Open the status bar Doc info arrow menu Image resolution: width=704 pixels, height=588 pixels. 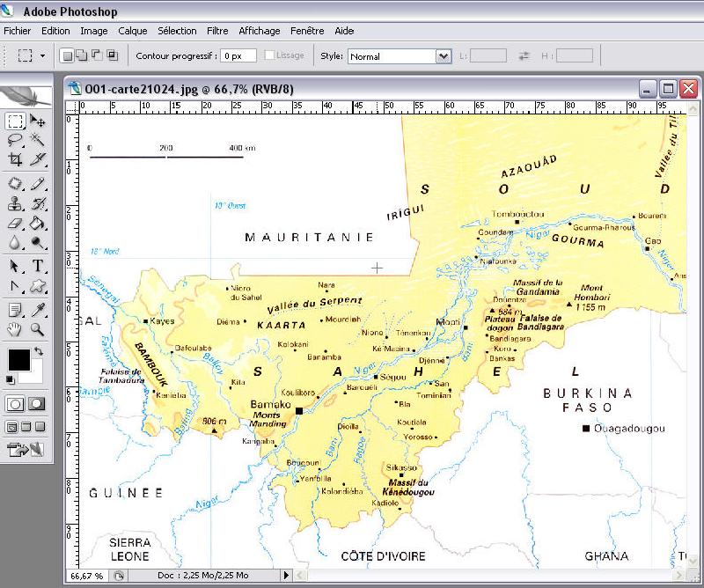click(x=286, y=576)
